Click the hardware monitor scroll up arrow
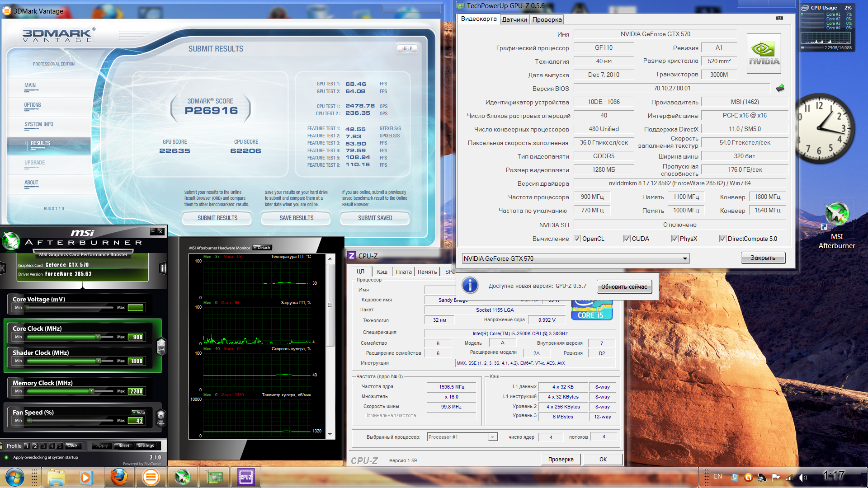This screenshot has width=868, height=488. pos(330,258)
